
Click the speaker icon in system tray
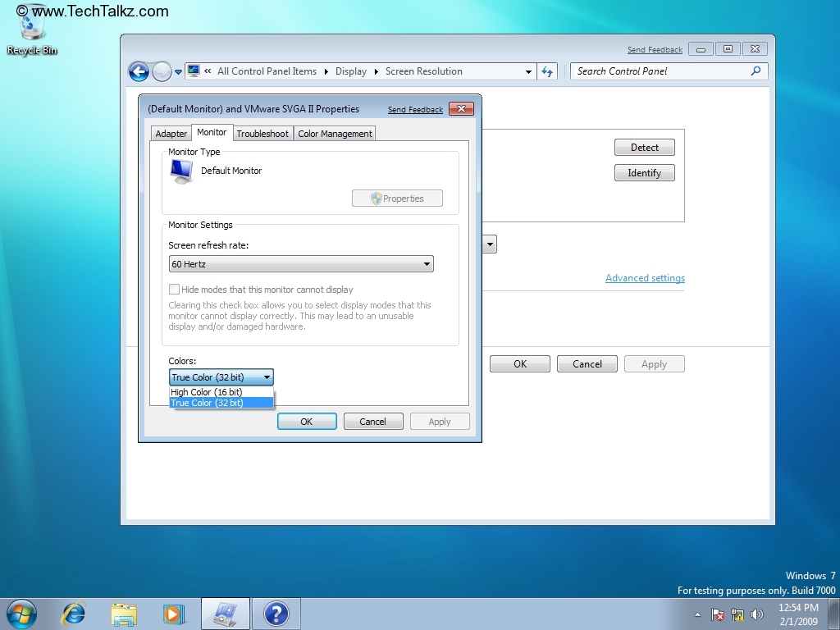click(x=757, y=614)
